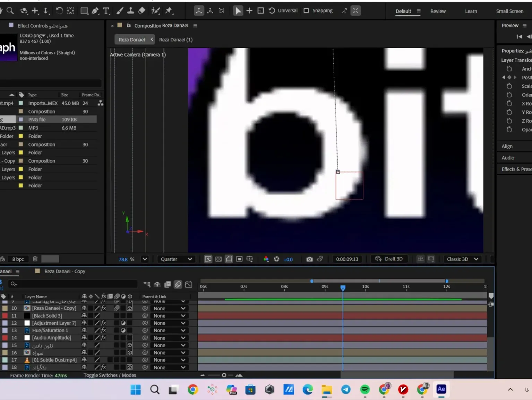Toggle the shy layers hide icon
Viewport: 532px width, 400px height.
[x=157, y=284]
